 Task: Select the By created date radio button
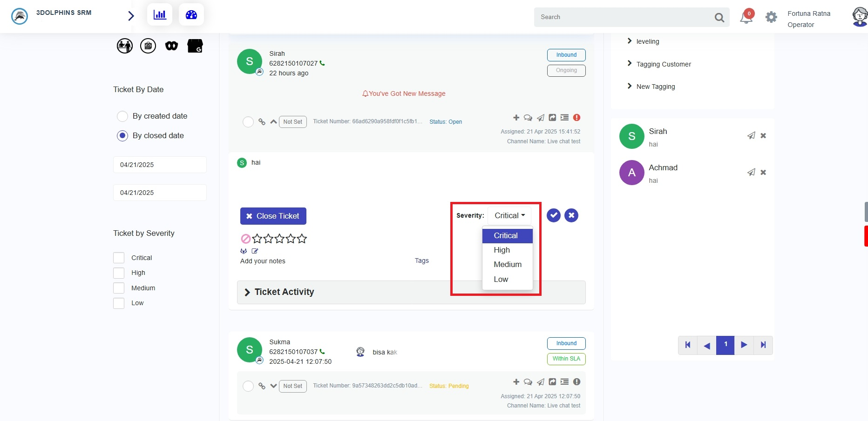[122, 116]
